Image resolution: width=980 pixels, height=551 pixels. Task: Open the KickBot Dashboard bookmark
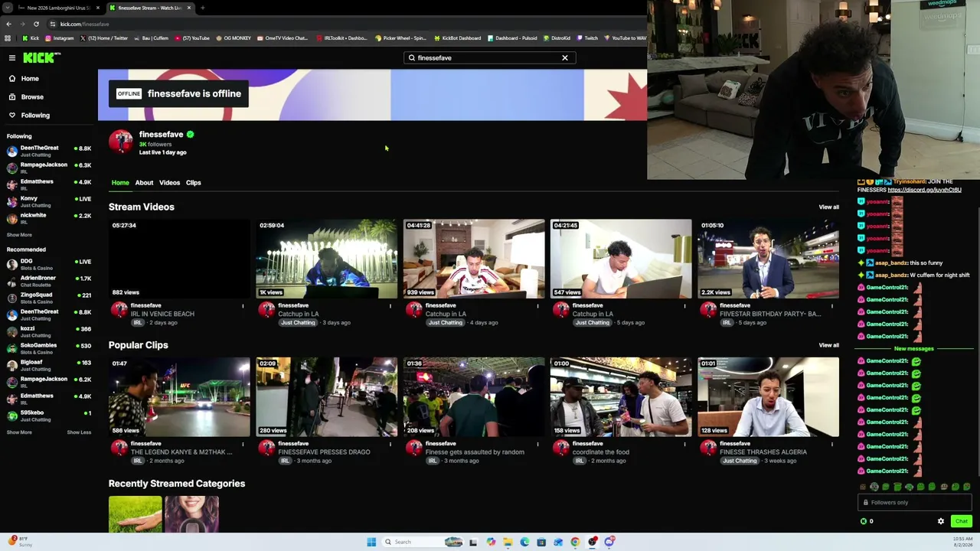(x=458, y=38)
